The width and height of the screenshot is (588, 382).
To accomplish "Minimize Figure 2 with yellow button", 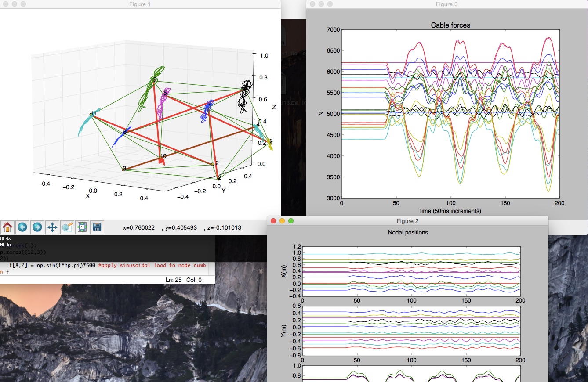I will pyautogui.click(x=282, y=221).
